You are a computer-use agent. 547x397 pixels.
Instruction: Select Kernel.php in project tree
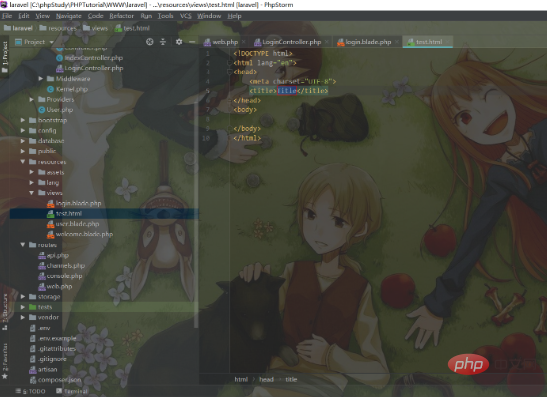coord(67,89)
